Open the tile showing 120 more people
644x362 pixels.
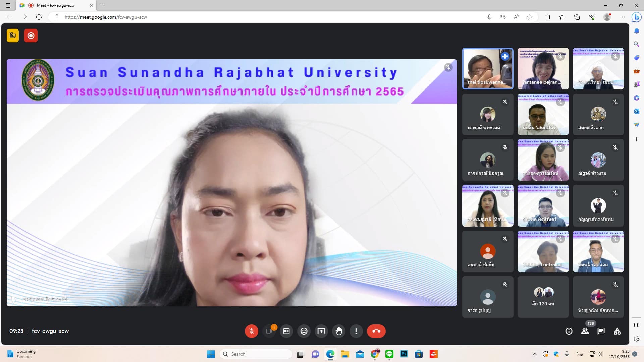pyautogui.click(x=543, y=297)
